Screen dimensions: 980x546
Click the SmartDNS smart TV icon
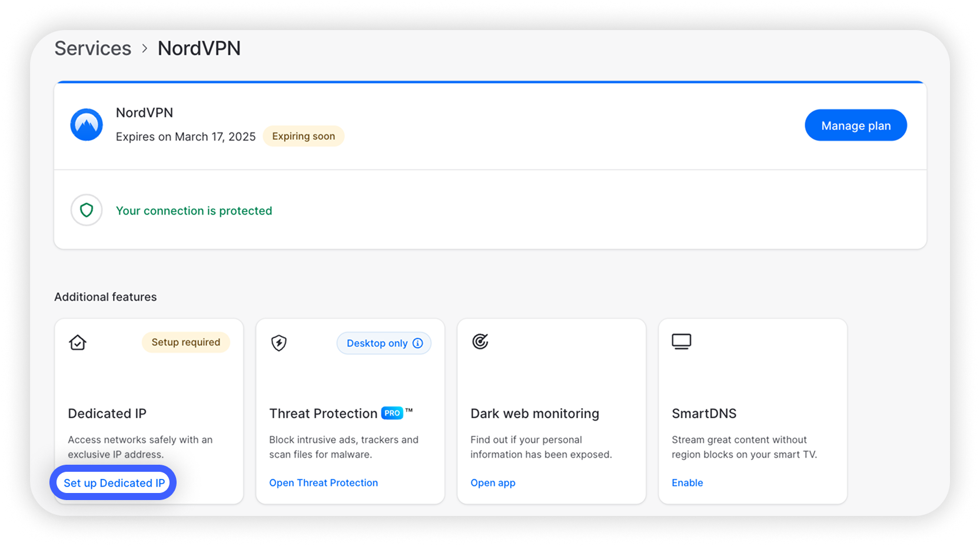click(x=682, y=340)
